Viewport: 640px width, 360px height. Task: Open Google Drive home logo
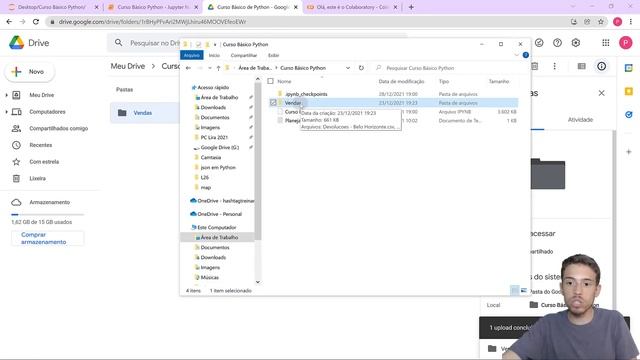(29, 43)
